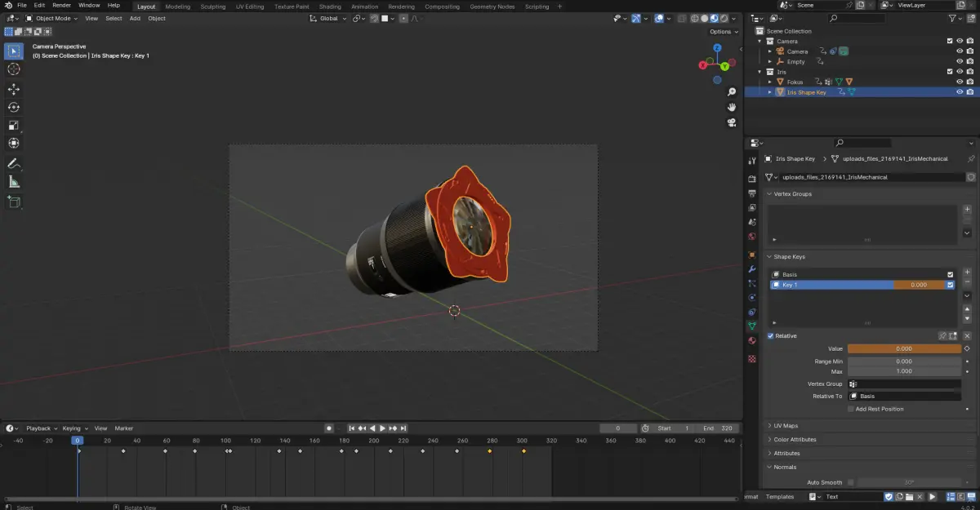Expand the Camera collection in outliner
980x510 pixels.
(x=760, y=41)
